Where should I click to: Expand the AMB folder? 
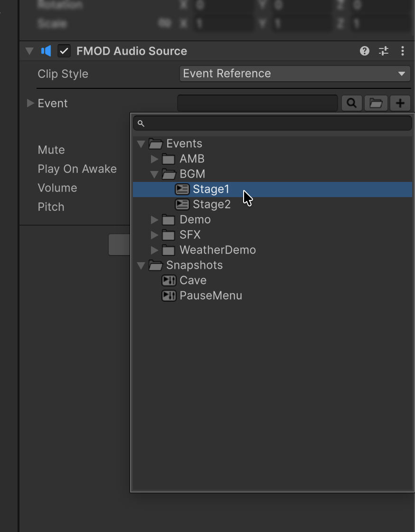tap(154, 159)
